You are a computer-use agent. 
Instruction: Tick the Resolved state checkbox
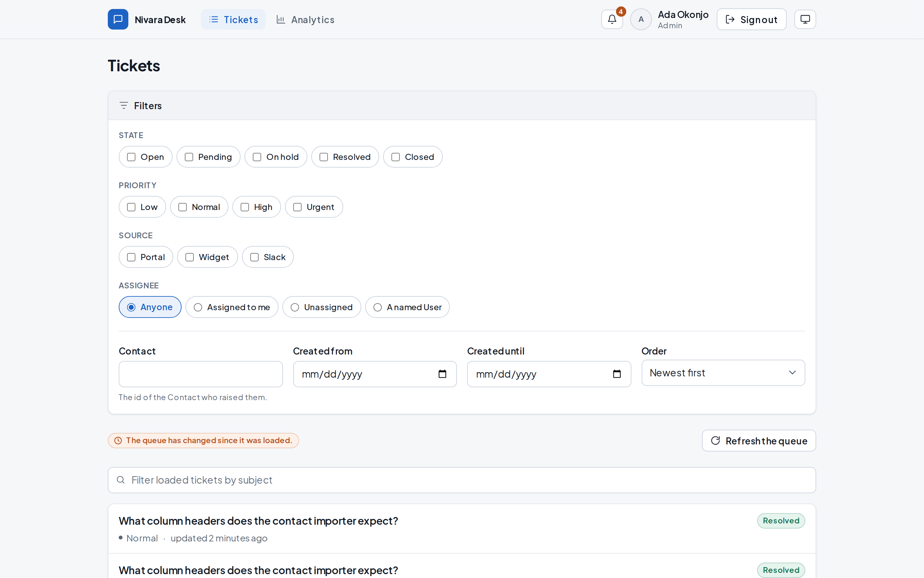pyautogui.click(x=323, y=157)
